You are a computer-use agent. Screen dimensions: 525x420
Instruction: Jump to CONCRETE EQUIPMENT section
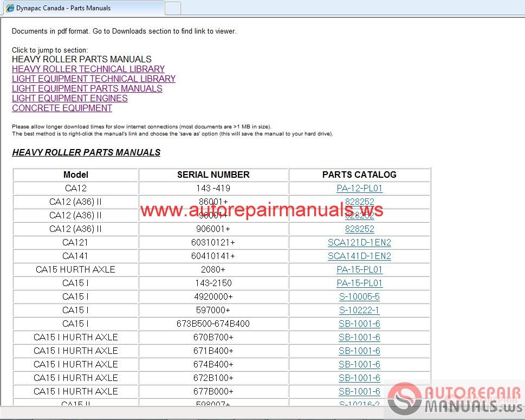(x=62, y=108)
